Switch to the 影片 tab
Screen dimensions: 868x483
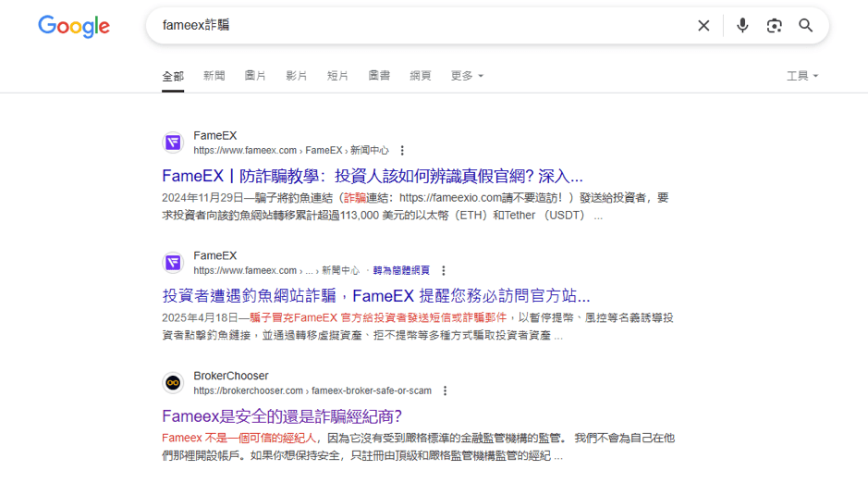(x=296, y=76)
